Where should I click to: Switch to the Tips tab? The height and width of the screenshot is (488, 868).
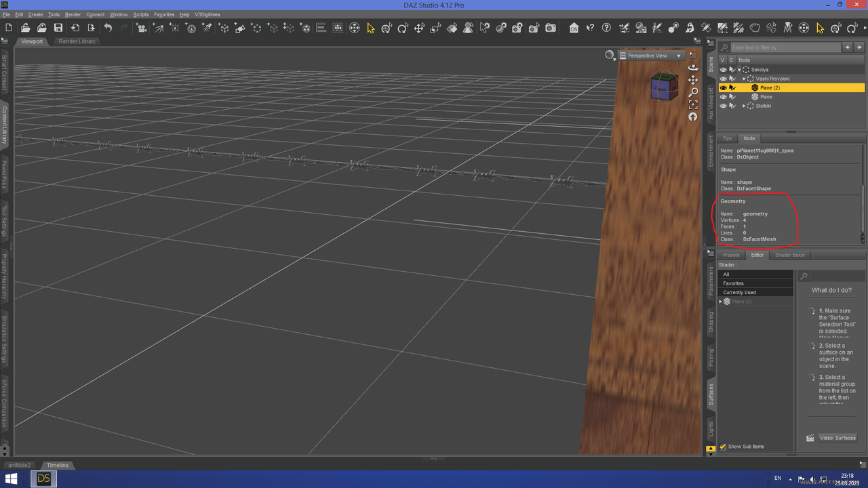[x=727, y=138]
